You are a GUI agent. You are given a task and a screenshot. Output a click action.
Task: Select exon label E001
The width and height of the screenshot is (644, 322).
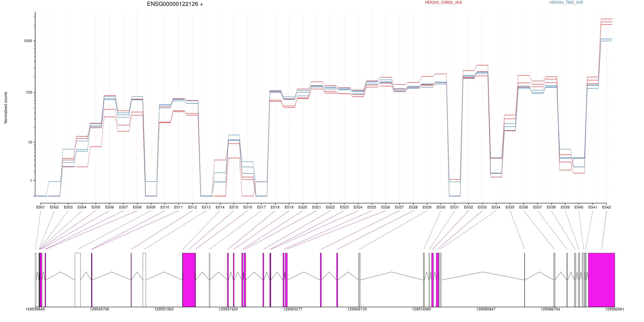[x=41, y=207]
